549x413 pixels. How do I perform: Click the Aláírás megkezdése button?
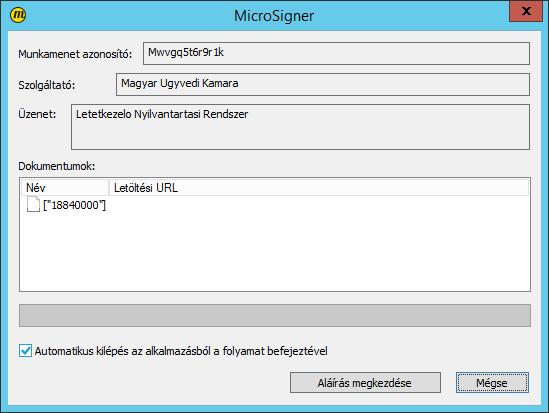click(365, 383)
